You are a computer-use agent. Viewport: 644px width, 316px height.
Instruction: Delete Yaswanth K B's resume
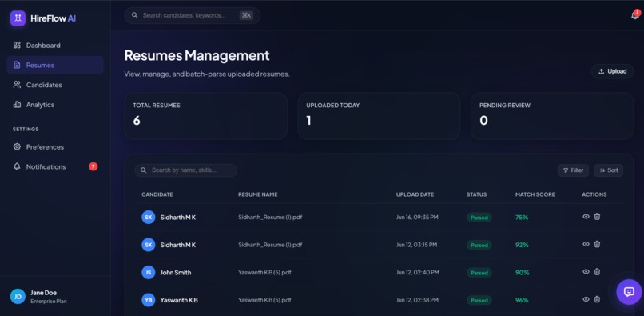click(597, 299)
